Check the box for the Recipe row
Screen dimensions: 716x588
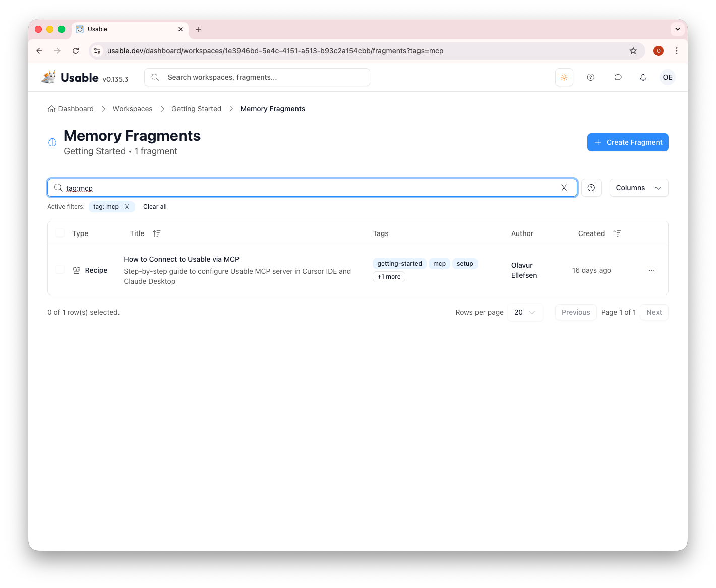click(60, 270)
